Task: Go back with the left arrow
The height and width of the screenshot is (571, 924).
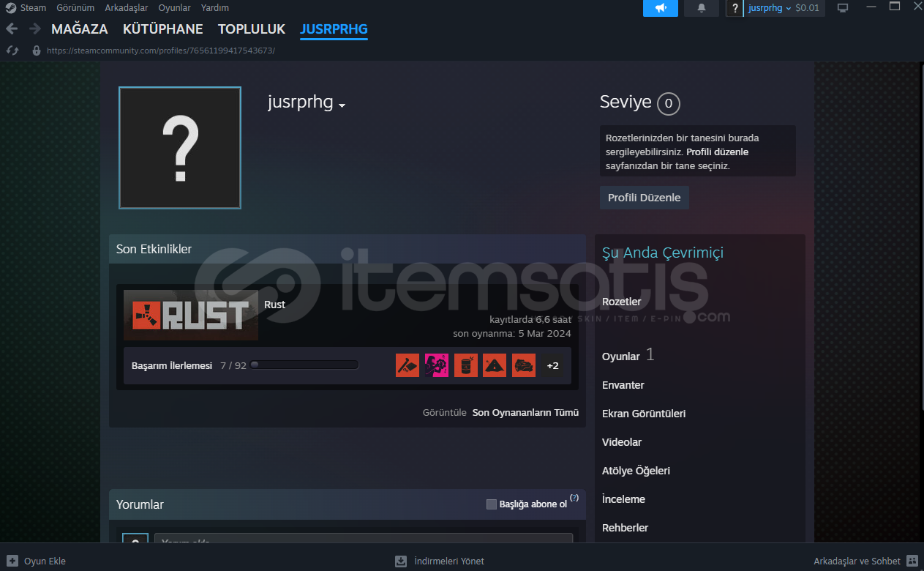Action: click(12, 29)
